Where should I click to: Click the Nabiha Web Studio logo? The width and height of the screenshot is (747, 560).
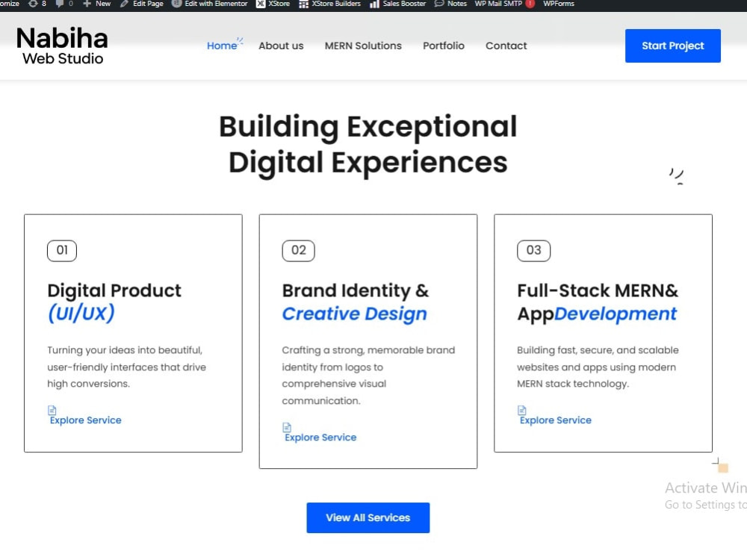62,46
